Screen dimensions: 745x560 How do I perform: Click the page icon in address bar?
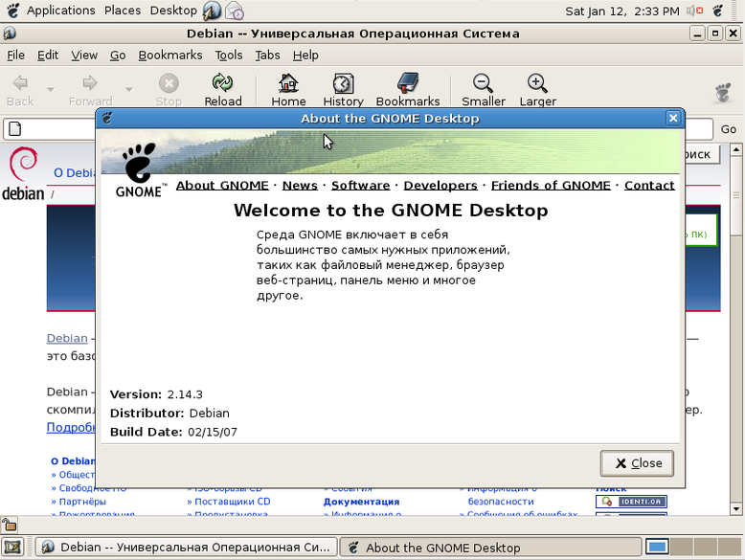click(x=15, y=128)
